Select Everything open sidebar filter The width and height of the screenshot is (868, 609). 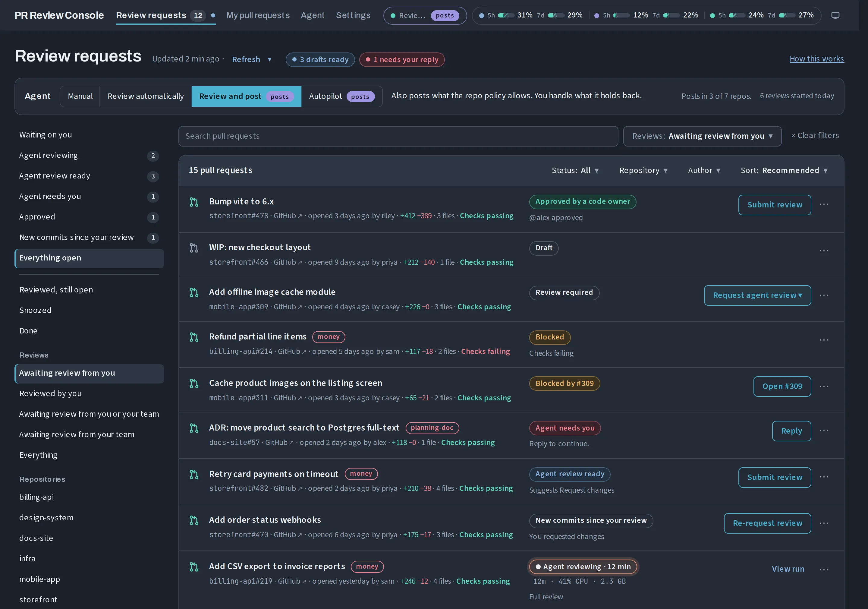[x=89, y=258]
